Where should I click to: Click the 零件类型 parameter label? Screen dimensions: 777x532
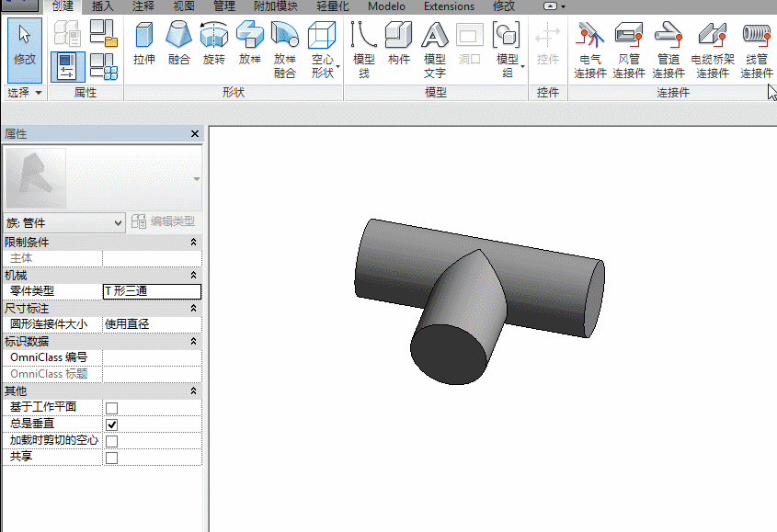(32, 291)
